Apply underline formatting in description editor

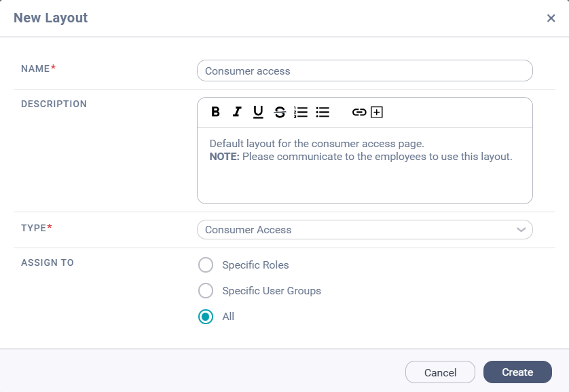point(258,112)
